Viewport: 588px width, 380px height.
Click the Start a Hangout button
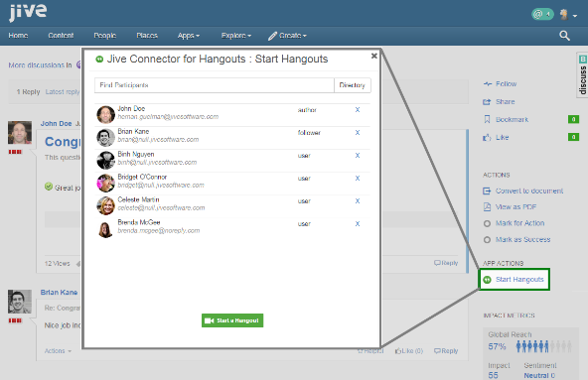[x=232, y=320]
